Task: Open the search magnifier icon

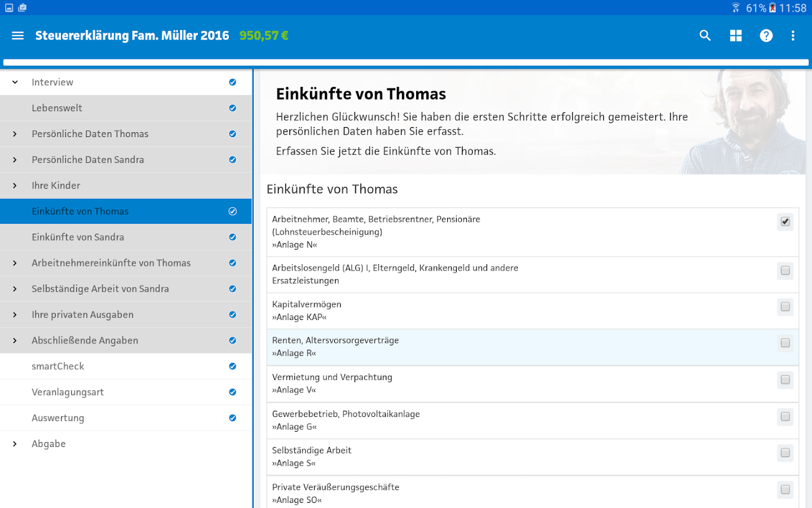Action: click(x=705, y=36)
